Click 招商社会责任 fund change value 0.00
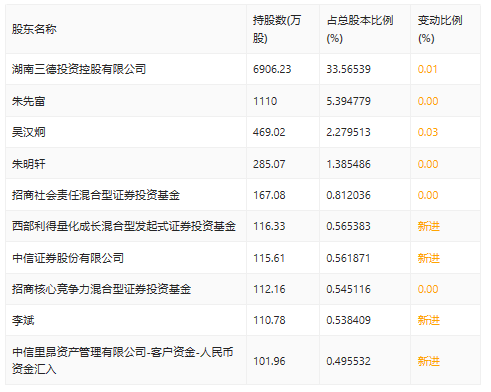 [428, 195]
